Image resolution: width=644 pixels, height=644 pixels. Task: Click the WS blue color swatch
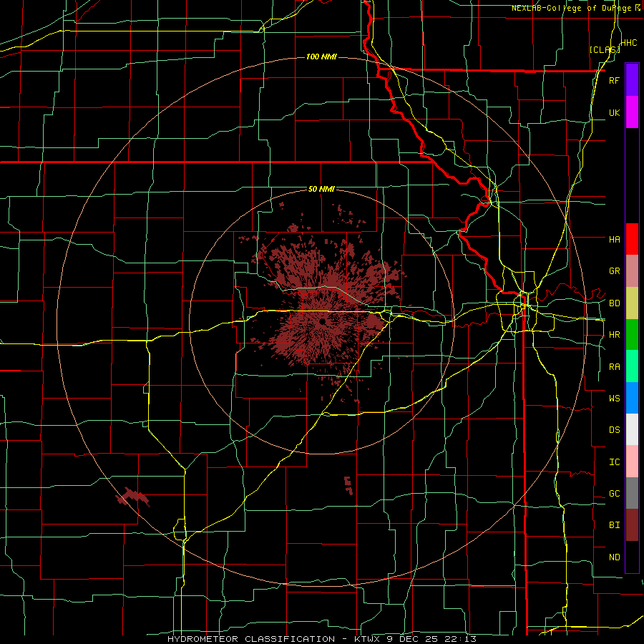[x=632, y=398]
